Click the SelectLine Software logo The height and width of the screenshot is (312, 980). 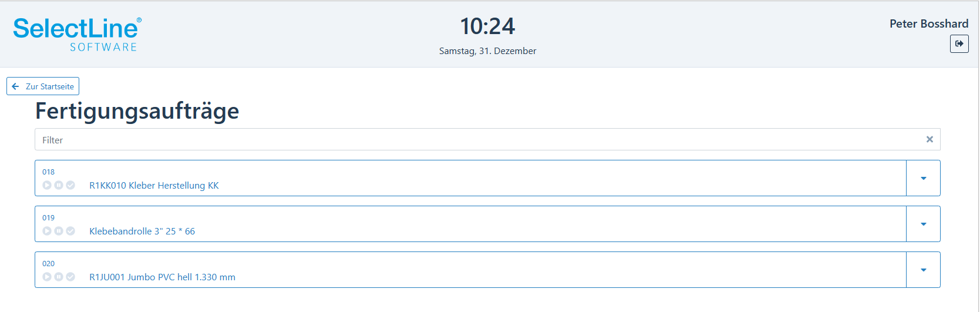pyautogui.click(x=77, y=34)
